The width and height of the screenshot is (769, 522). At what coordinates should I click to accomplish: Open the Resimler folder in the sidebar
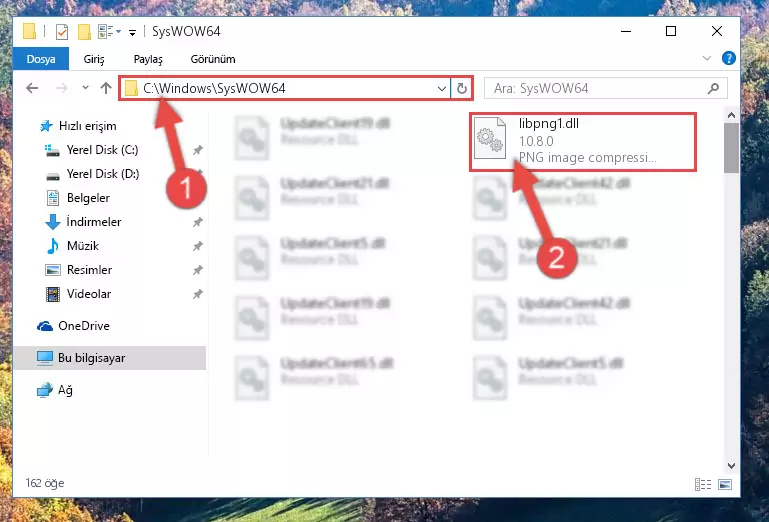click(78, 270)
